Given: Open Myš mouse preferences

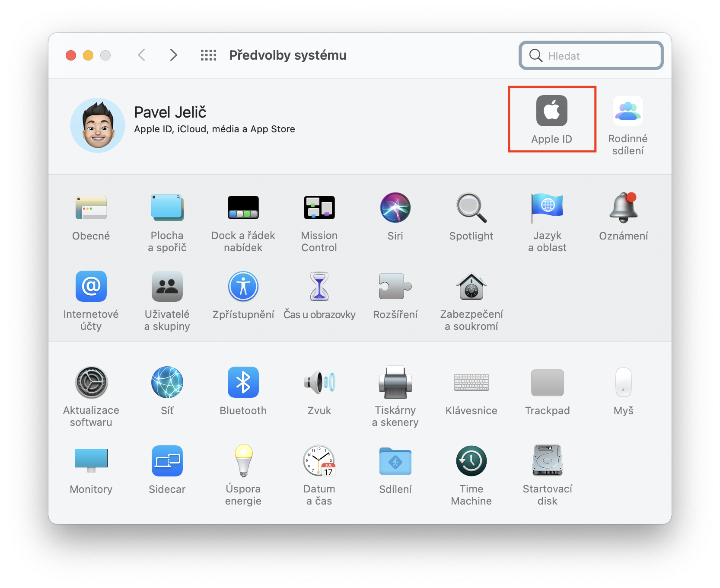Looking at the screenshot, I should [x=623, y=392].
